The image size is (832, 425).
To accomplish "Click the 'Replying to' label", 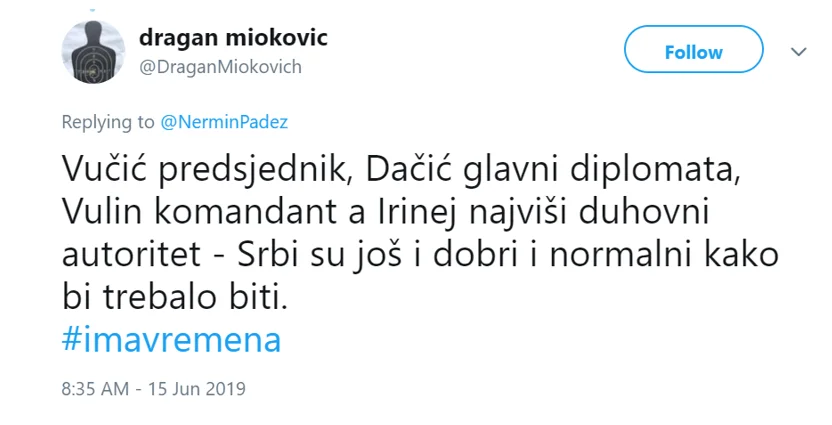I will (x=108, y=122).
